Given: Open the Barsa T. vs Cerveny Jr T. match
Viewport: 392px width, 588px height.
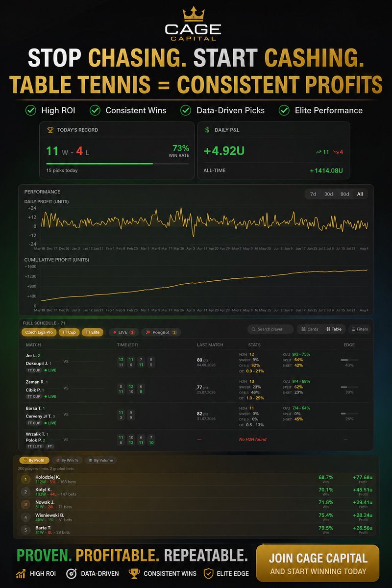Looking at the screenshot, I should [x=196, y=416].
